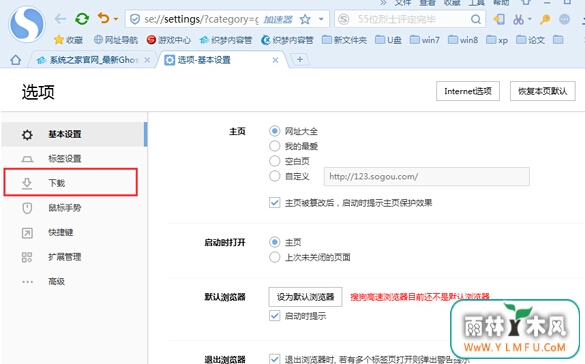Screen dimensions: 585x364
Task: Click the Sogou browser logo avatar
Action: point(27,24)
